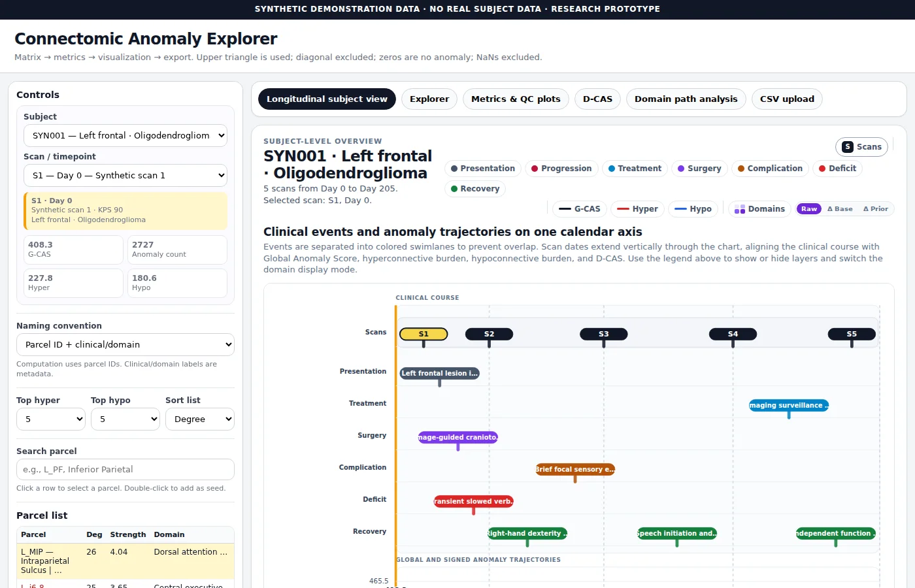Screen dimensions: 915x588
Task: Select scan marker S2 on the timeline
Action: pyautogui.click(x=489, y=334)
